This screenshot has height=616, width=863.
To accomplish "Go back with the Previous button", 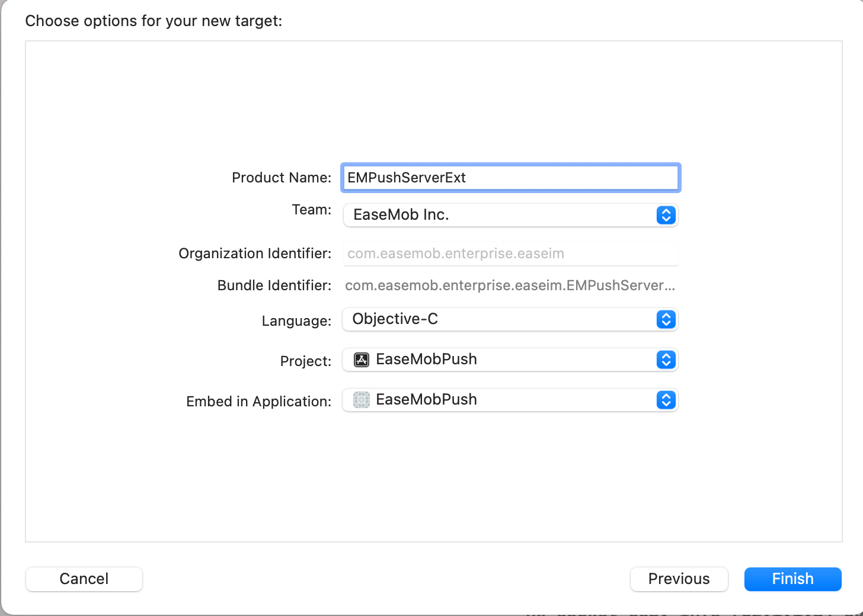I will point(679,579).
